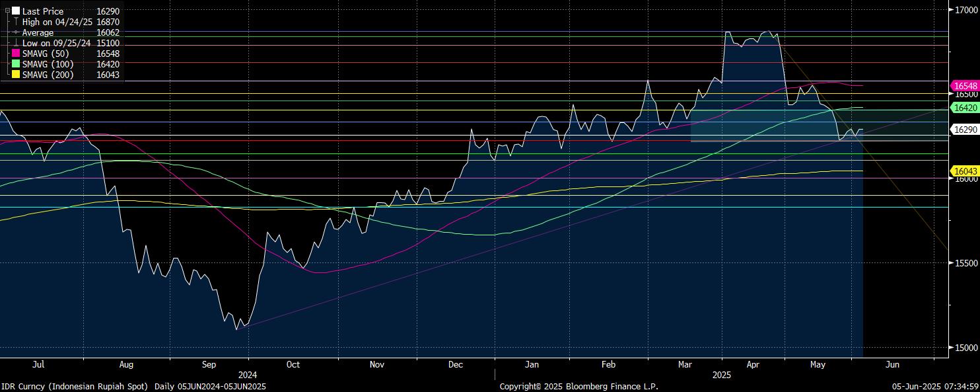Image resolution: width=980 pixels, height=392 pixels.
Task: Click the white Last Price color swatch
Action: (x=16, y=11)
